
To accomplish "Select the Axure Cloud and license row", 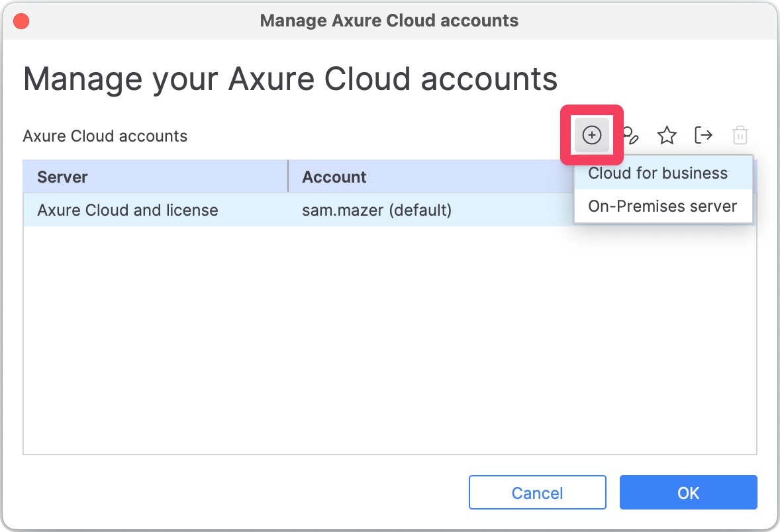I will click(128, 210).
